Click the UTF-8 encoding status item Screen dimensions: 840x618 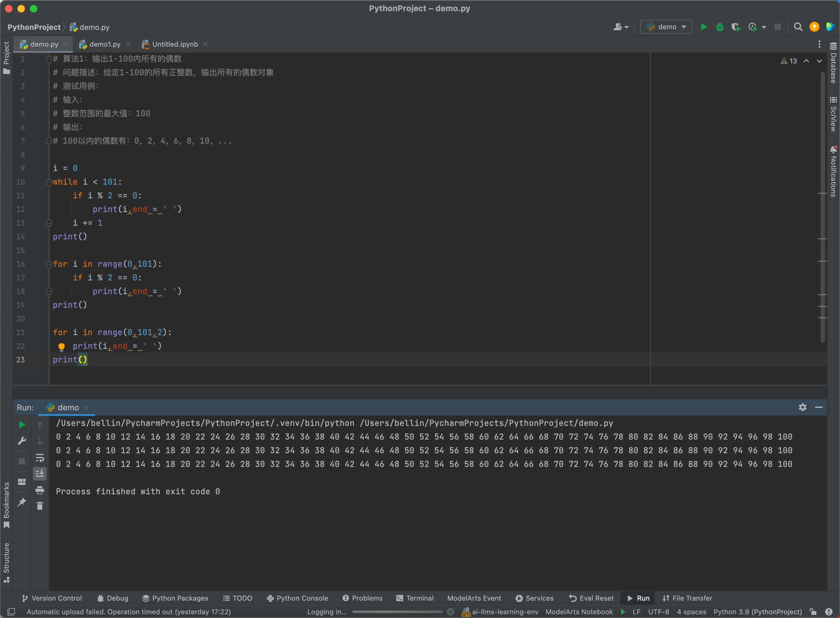pyautogui.click(x=658, y=612)
